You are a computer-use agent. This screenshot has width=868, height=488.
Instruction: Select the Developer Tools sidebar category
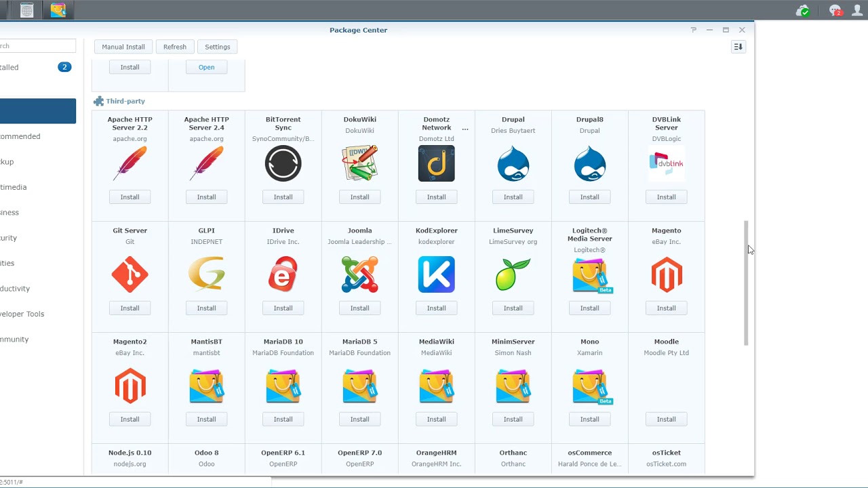click(x=38, y=314)
